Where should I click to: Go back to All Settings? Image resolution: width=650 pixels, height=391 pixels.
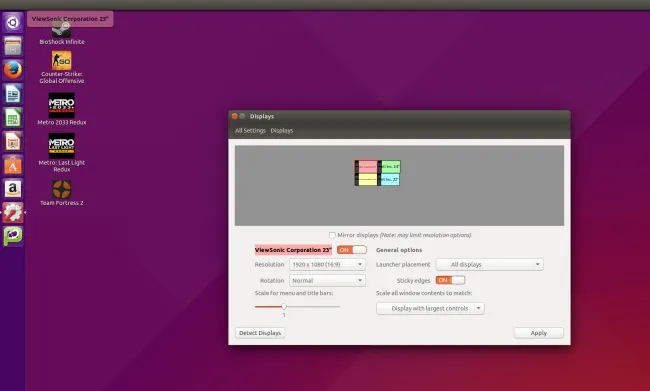[250, 131]
